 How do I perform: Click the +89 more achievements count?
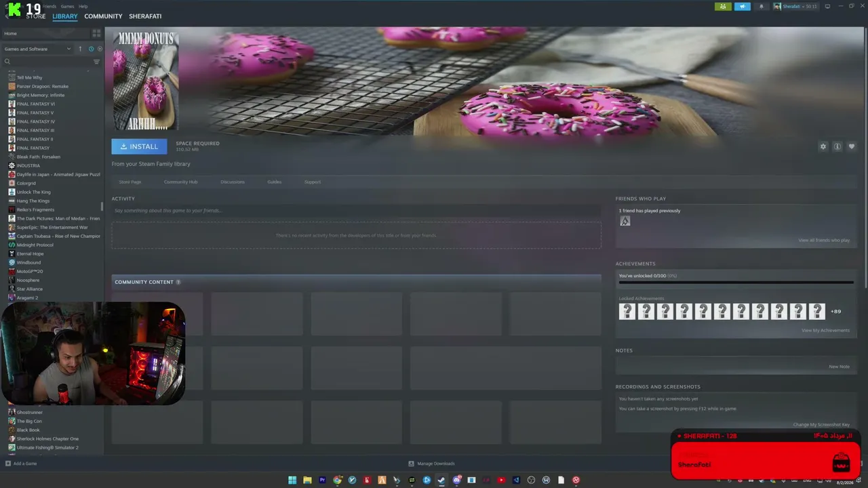[835, 311]
